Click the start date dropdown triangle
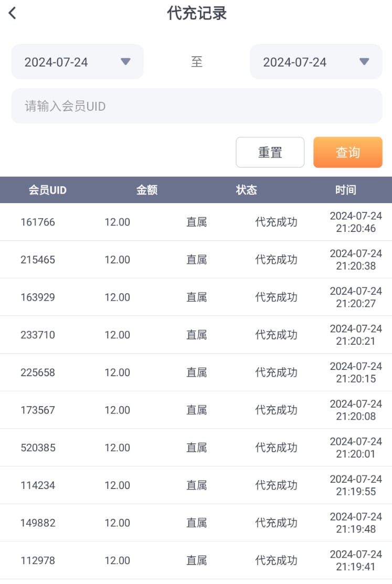Image resolution: width=392 pixels, height=584 pixels. (x=125, y=61)
